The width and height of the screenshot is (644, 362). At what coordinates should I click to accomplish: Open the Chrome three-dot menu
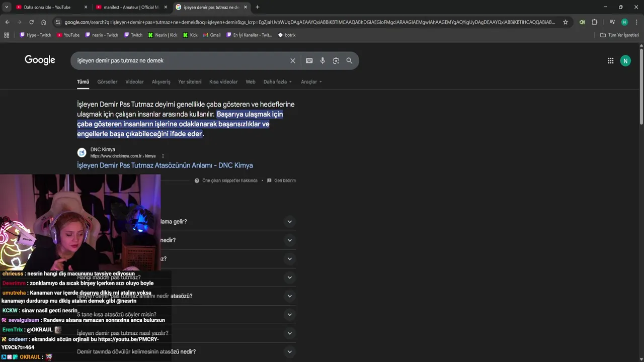pos(636,22)
